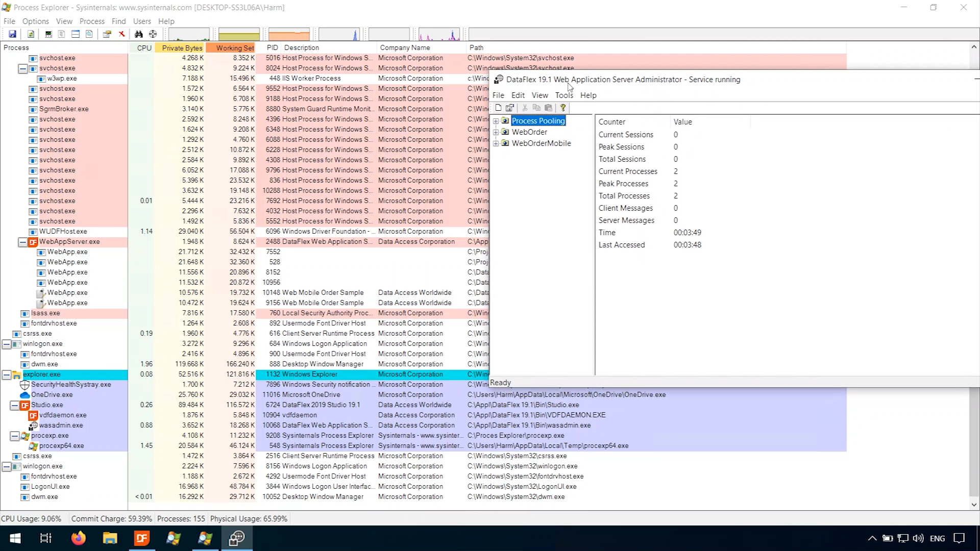Click the Refresh Now toolbar icon
This screenshot has width=980, height=551.
[31, 34]
